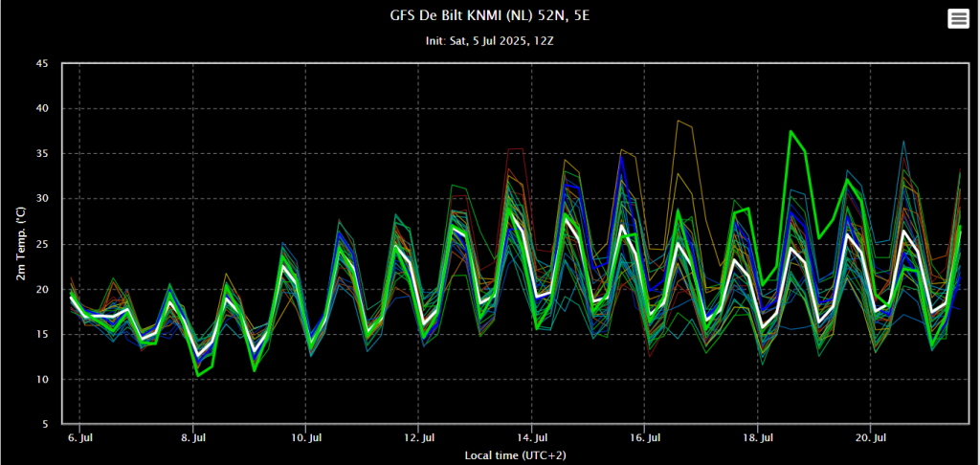Screen dimensions: 980x465
Task: Click the Local time (UTC+2) axis title
Action: coord(515,454)
